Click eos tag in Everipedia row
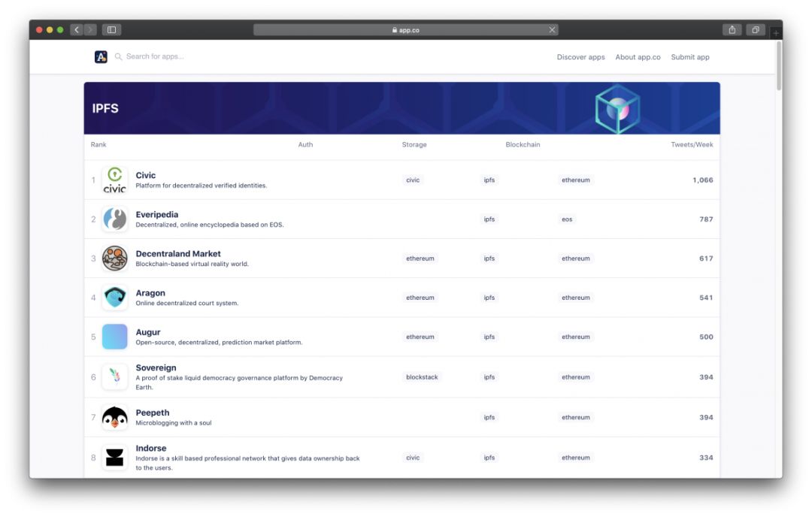 coord(567,219)
